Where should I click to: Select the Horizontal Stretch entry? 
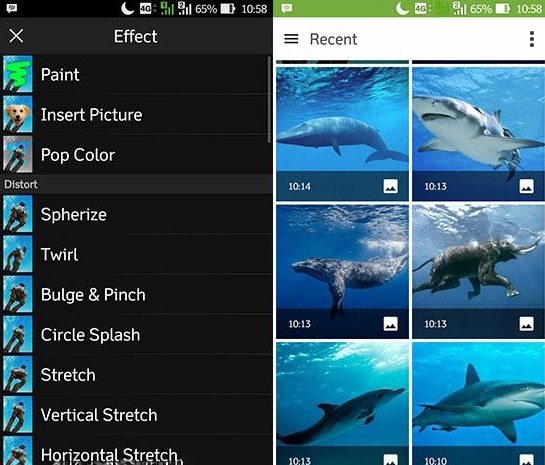coord(136,450)
